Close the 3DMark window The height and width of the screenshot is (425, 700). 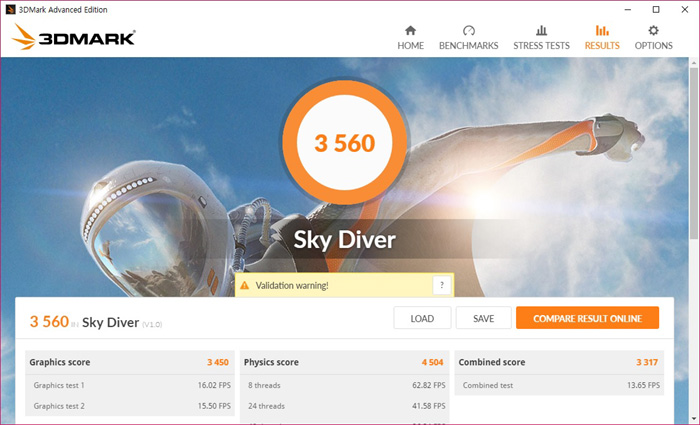685,9
